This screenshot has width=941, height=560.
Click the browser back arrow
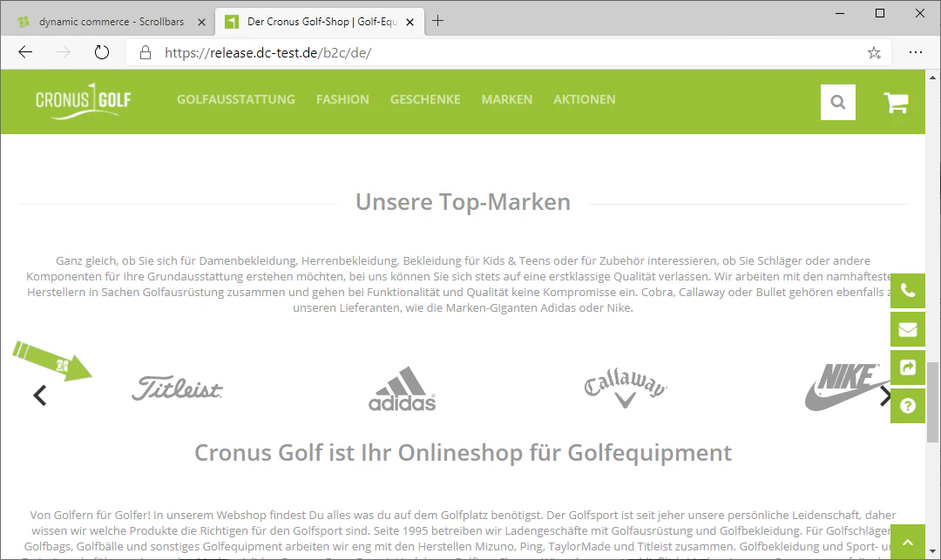pos(25,52)
